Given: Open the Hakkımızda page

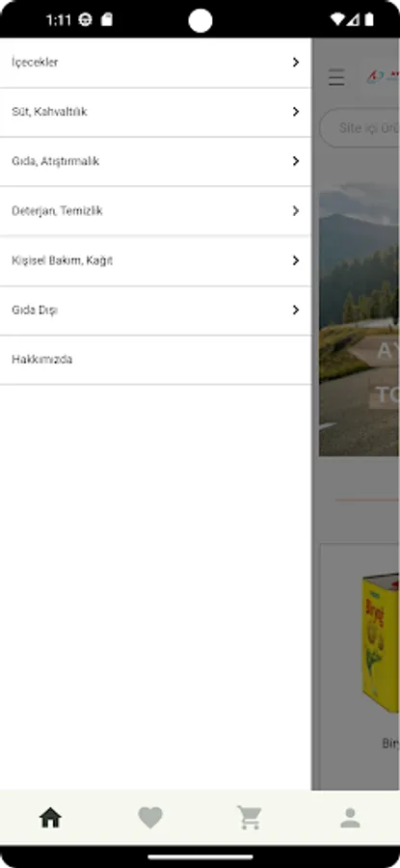Looking at the screenshot, I should pyautogui.click(x=155, y=360).
